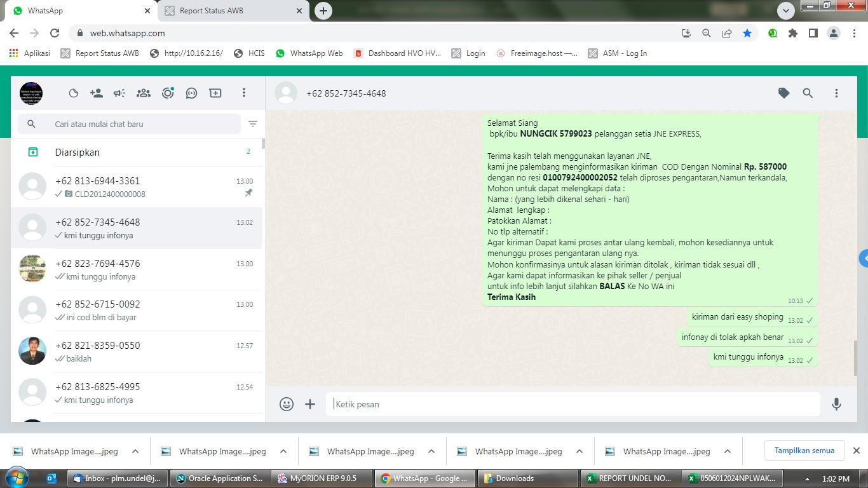Image resolution: width=868 pixels, height=488 pixels.
Task: Click the conversation scrollbar thumb
Action: coord(856,358)
